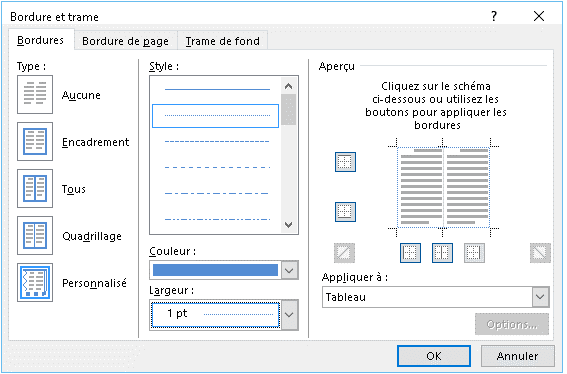Viewport: 567px width, 374px height.
Task: Pick the Quadrillage border type icon
Action: pos(35,235)
